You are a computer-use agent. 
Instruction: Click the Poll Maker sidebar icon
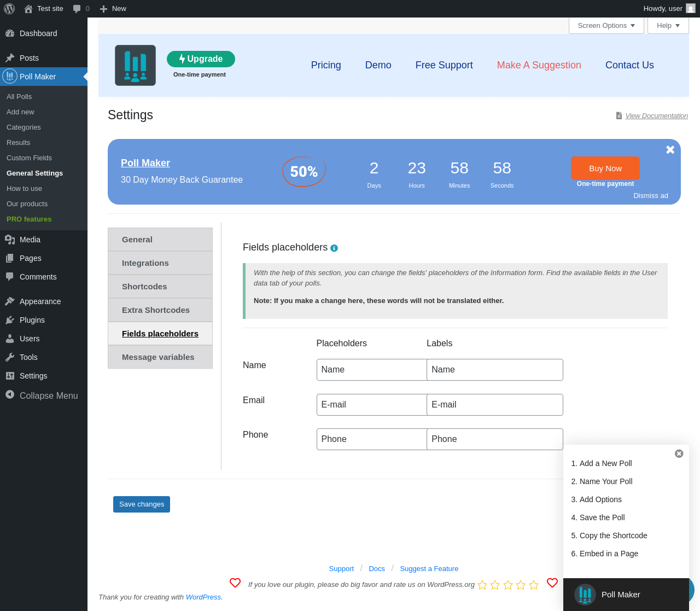[10, 76]
